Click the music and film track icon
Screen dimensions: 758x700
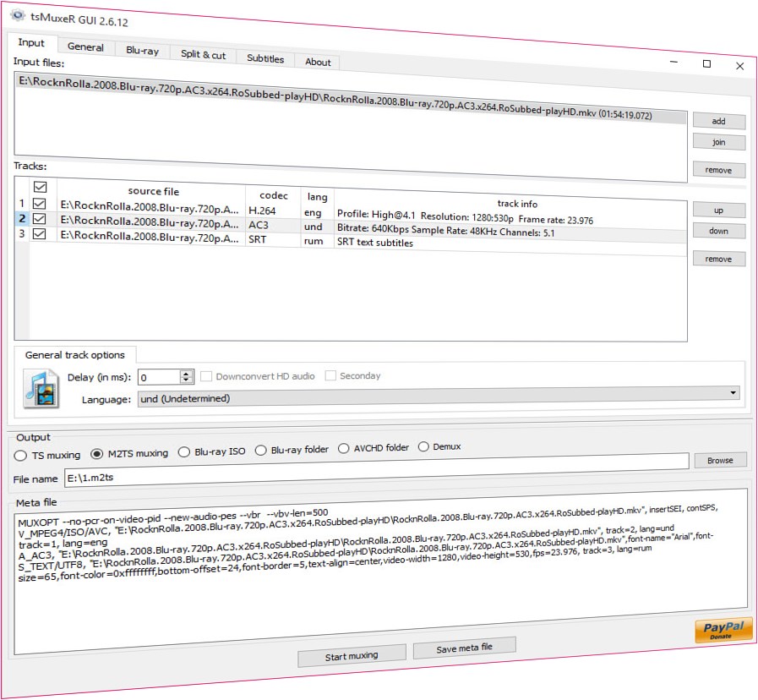tap(41, 389)
